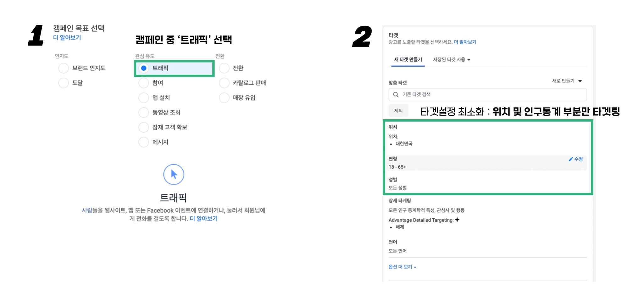
Task: Click 더 알아보기 link in the 타겟 description
Action: 465,42
